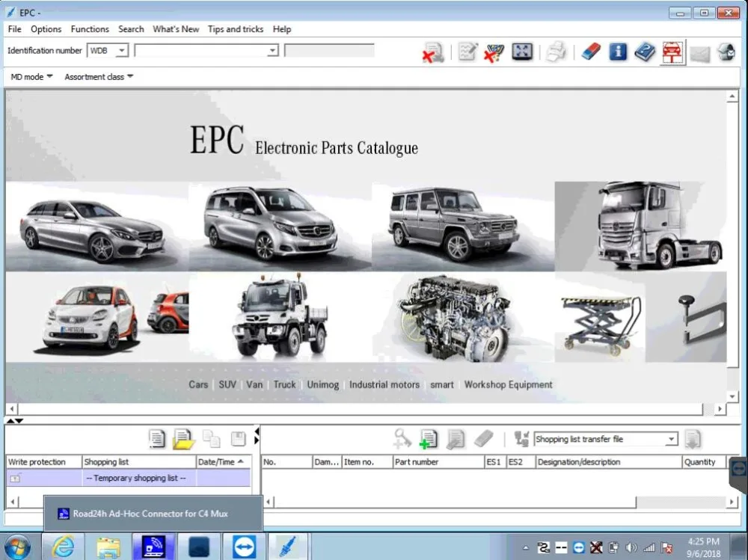Open Internet Explorer from taskbar
The width and height of the screenshot is (748, 560).
(63, 547)
